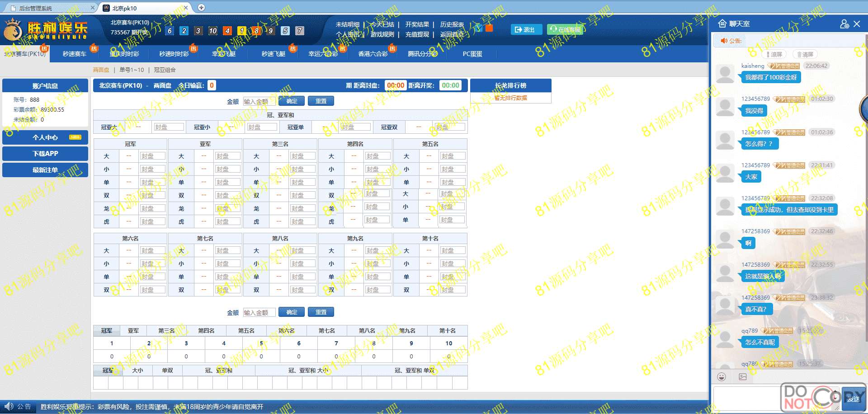Click top 金额 amount input field

pyautogui.click(x=259, y=101)
